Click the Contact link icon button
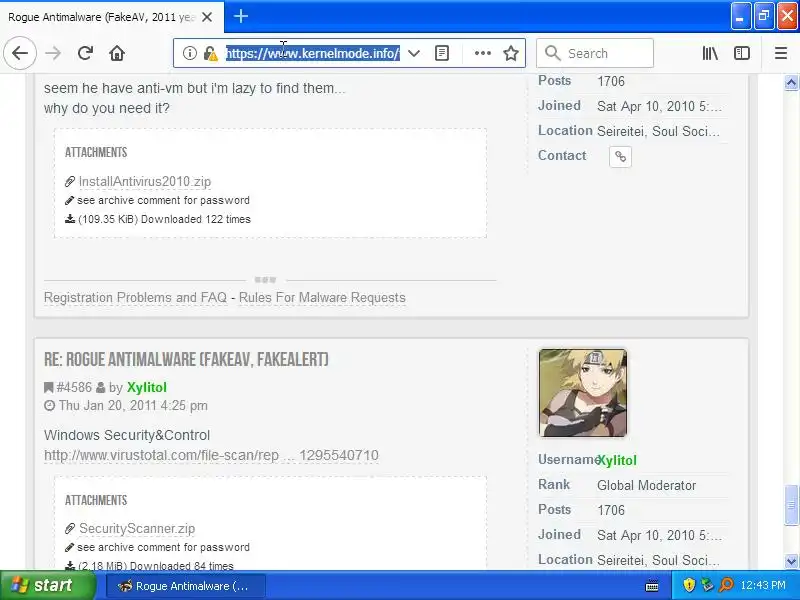The image size is (800, 600). (x=620, y=156)
